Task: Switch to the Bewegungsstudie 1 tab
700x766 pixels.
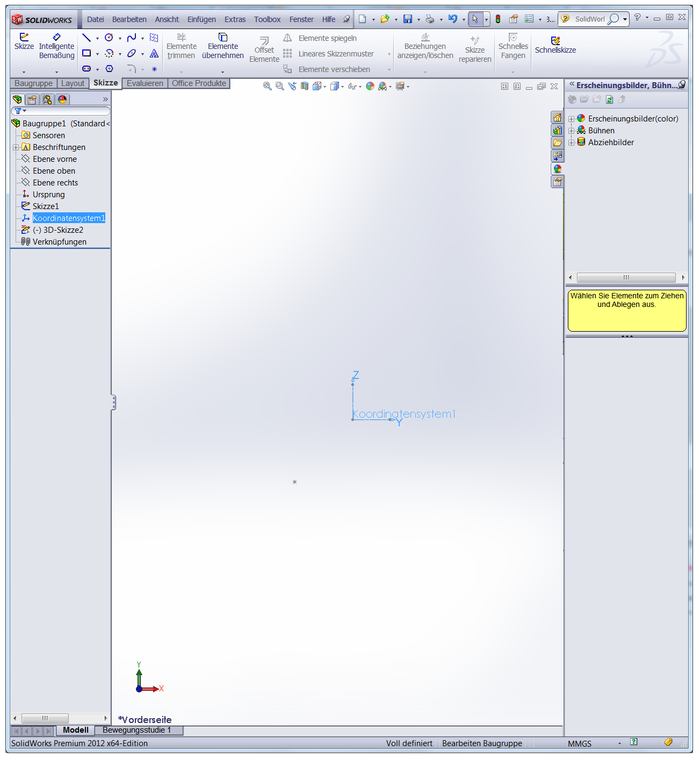Action: pos(136,730)
